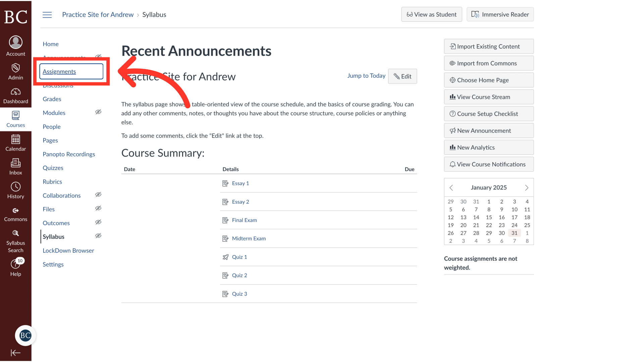This screenshot has height=362, width=644.
Task: Navigate to Practice Site for Andrew breadcrumb
Action: click(x=98, y=14)
